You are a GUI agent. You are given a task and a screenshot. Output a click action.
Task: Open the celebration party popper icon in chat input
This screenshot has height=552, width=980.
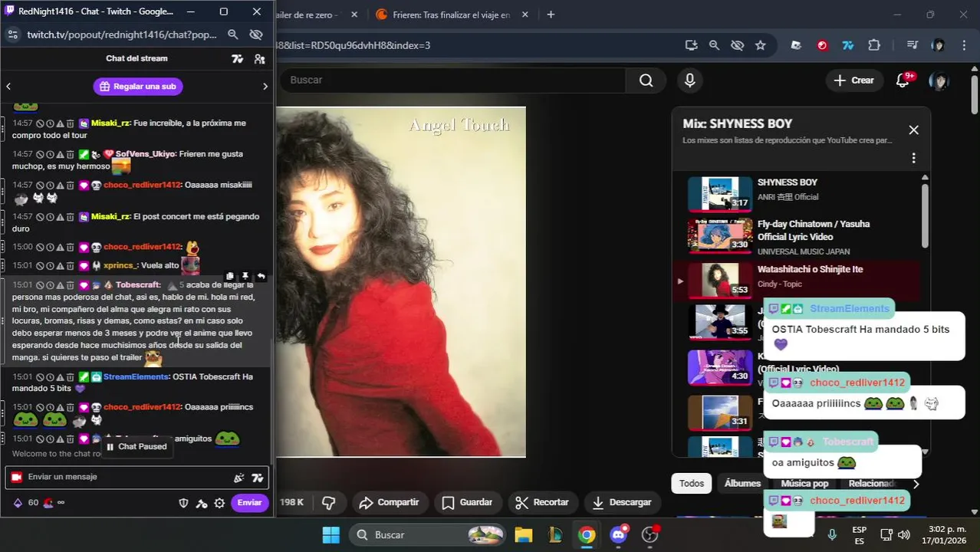(238, 478)
